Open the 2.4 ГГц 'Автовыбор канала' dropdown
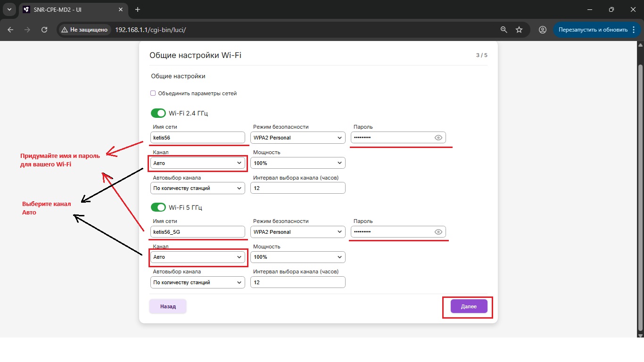644x362 pixels. [198, 188]
